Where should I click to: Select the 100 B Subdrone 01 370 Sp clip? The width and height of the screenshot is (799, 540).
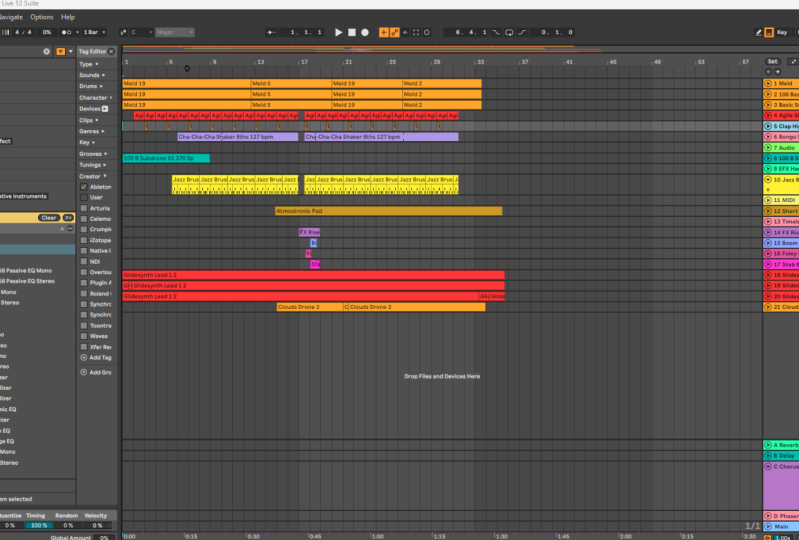pos(166,158)
